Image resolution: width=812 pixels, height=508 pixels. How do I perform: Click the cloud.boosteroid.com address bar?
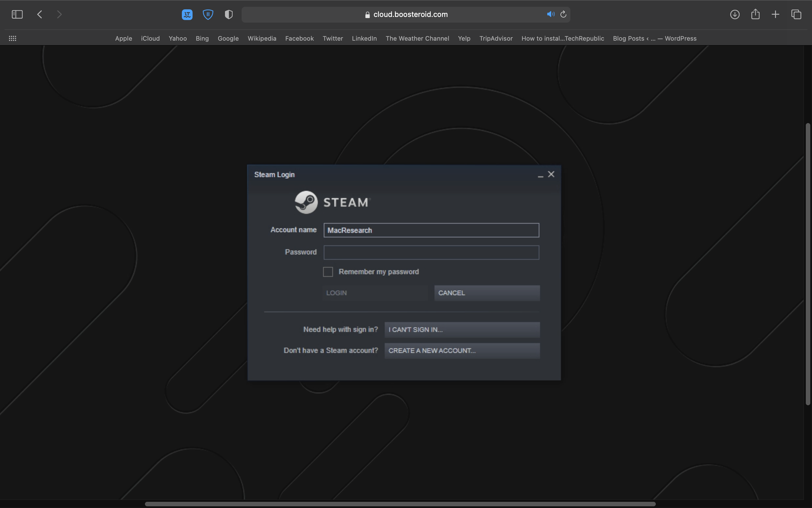pyautogui.click(x=406, y=14)
